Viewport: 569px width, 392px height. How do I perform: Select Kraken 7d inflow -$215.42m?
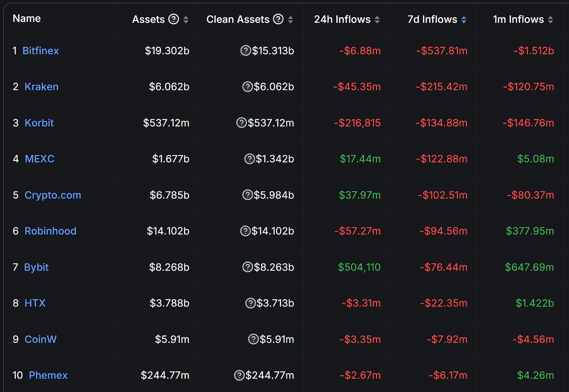tap(441, 87)
